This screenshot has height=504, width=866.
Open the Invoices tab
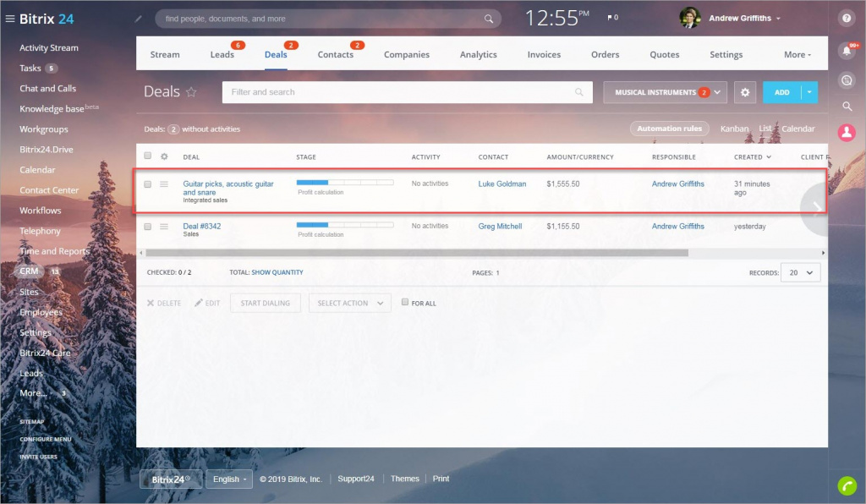pyautogui.click(x=544, y=55)
